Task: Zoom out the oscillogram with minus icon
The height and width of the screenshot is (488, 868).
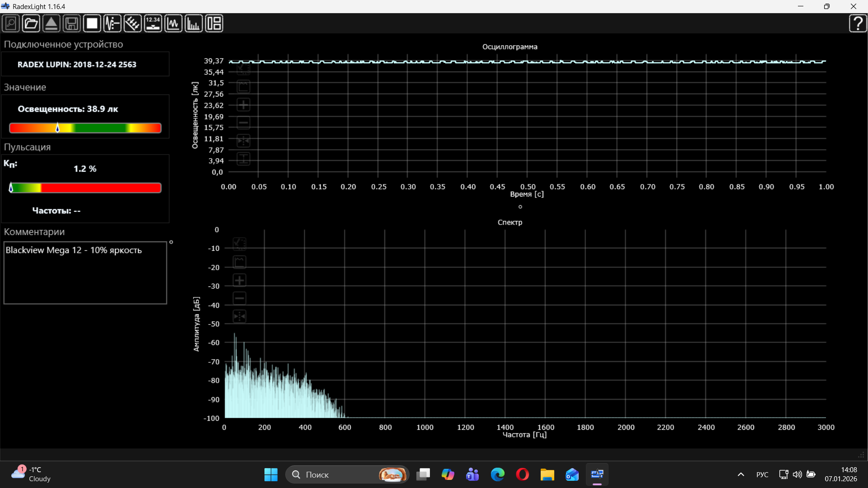Action: (243, 123)
